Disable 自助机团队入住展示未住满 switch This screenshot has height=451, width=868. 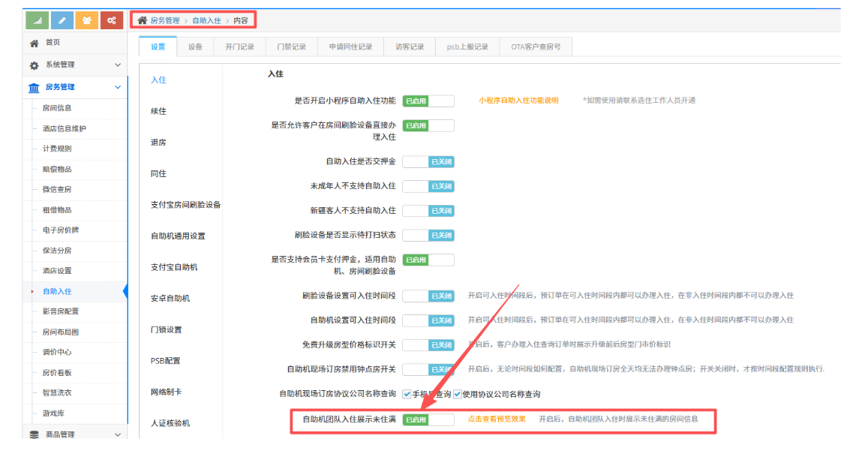pos(428,420)
